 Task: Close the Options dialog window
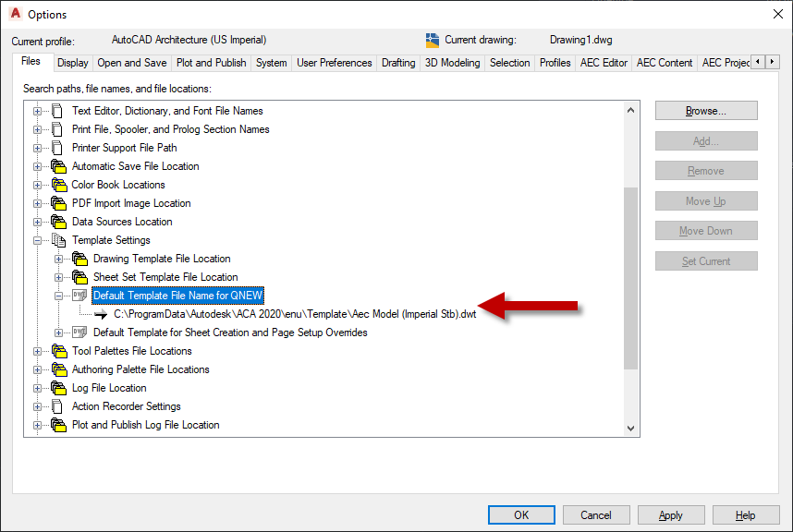[x=778, y=14]
